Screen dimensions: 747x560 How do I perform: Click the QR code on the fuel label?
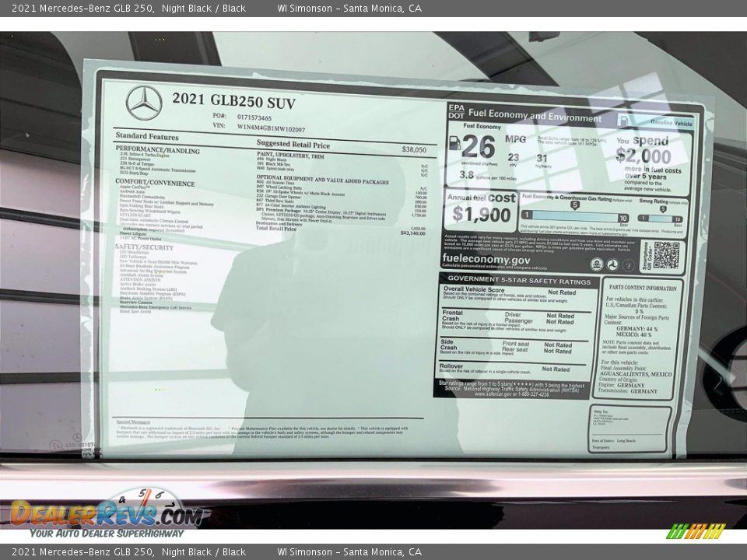click(666, 255)
